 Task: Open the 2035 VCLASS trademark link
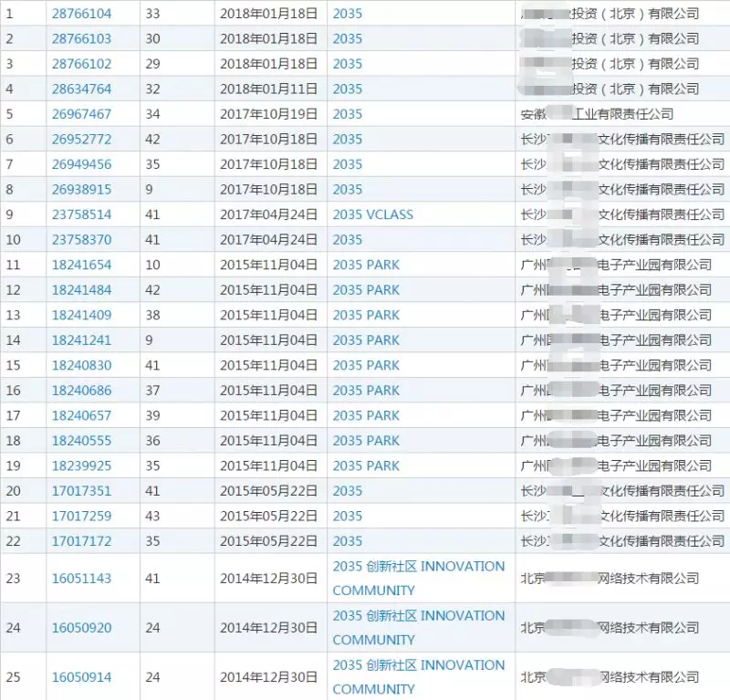(x=372, y=214)
